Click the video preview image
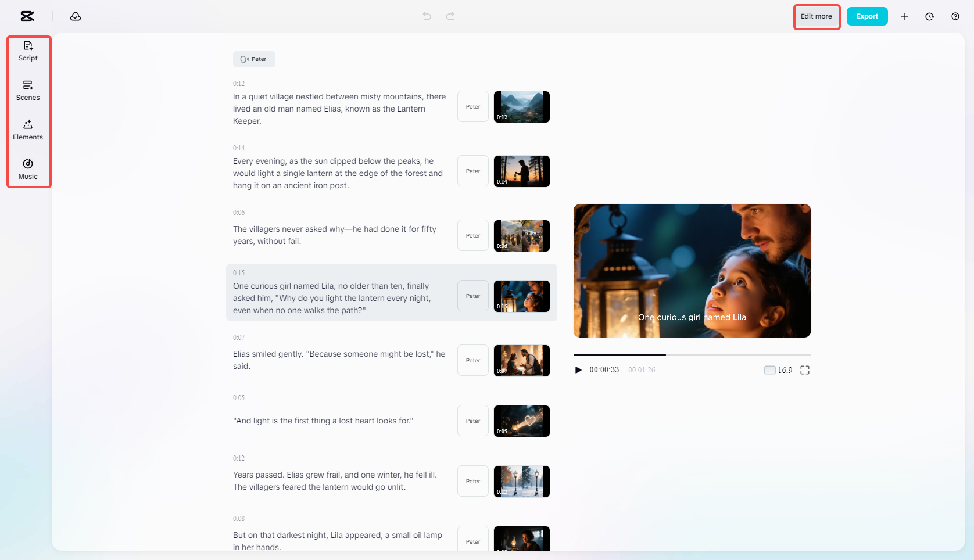Screen dimensions: 974x560 [x=692, y=271]
